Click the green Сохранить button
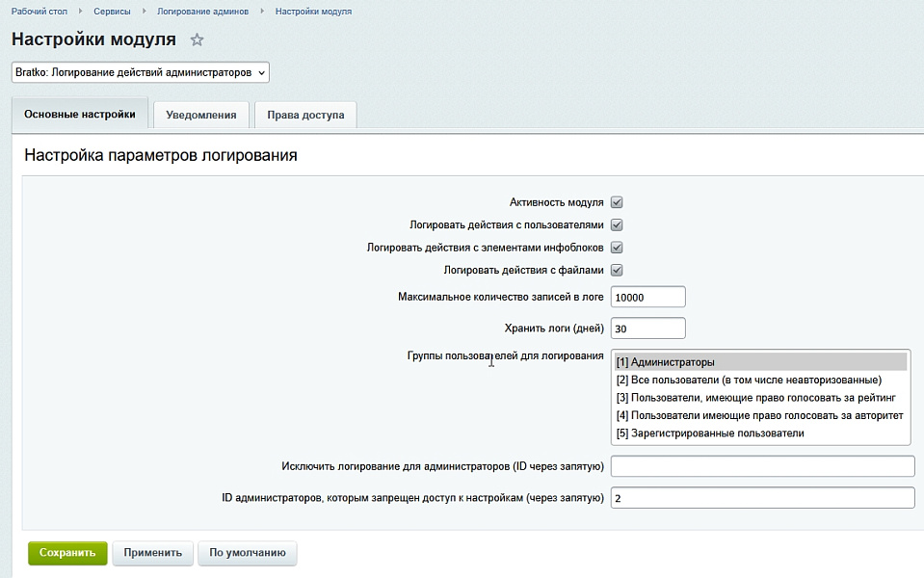924x578 pixels. coord(66,553)
